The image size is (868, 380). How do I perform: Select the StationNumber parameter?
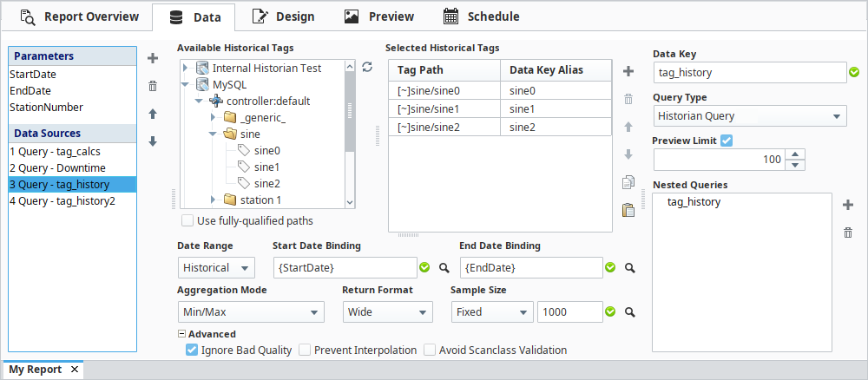(x=46, y=107)
